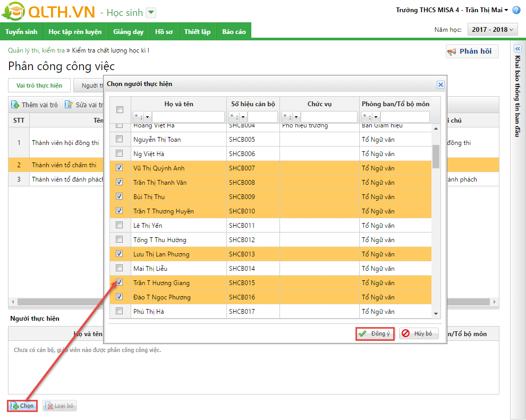Click the Chọn add button
The width and height of the screenshot is (526, 420).
pos(22,406)
